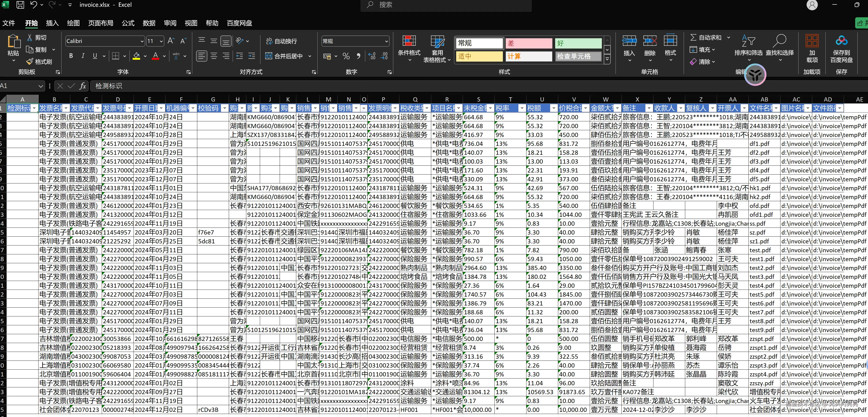Viewport: 868px width, 417px height.
Task: Switch to the 数据 ribbon tab
Action: tap(149, 23)
